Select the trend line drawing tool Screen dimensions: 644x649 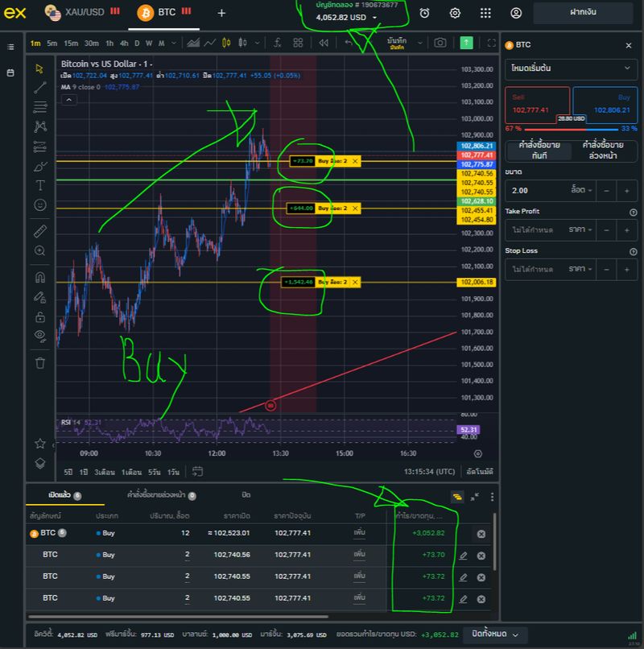39,89
